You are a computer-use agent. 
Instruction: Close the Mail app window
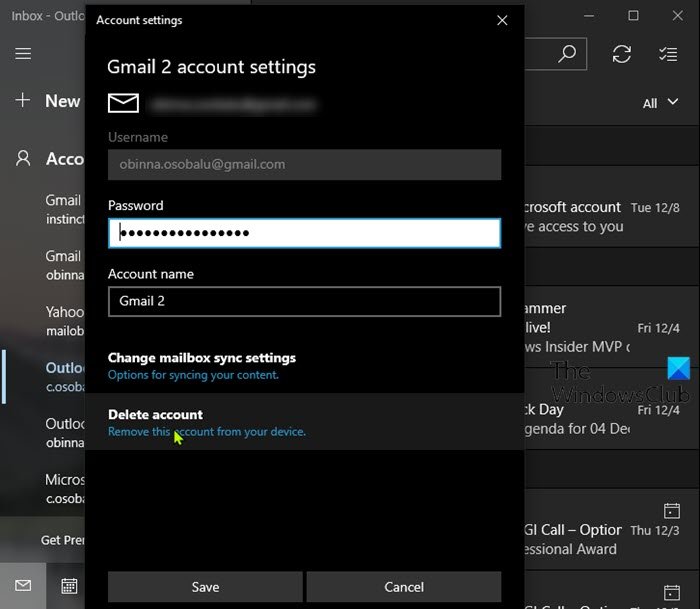677,16
